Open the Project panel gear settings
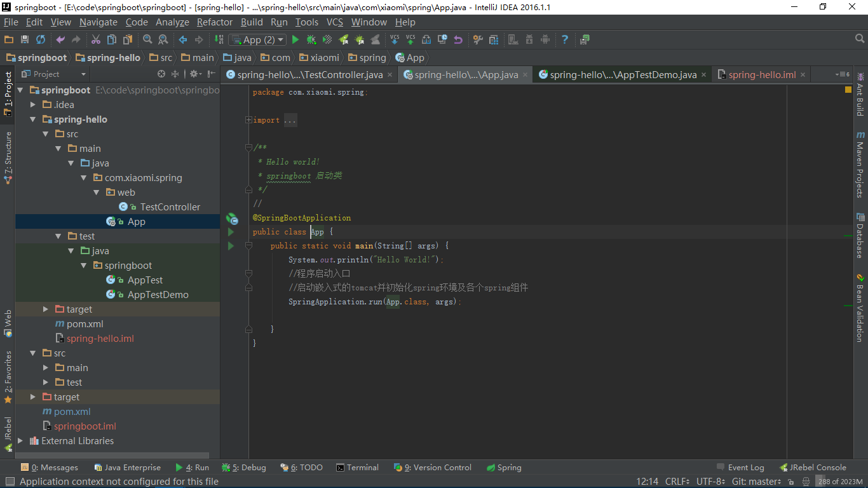The height and width of the screenshot is (488, 868). [195, 74]
